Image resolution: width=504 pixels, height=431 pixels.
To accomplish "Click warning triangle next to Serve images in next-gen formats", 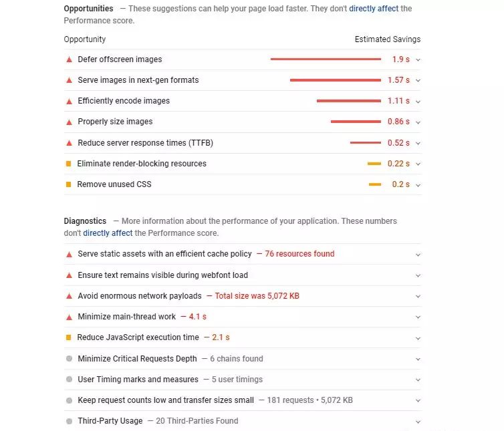I will (68, 80).
